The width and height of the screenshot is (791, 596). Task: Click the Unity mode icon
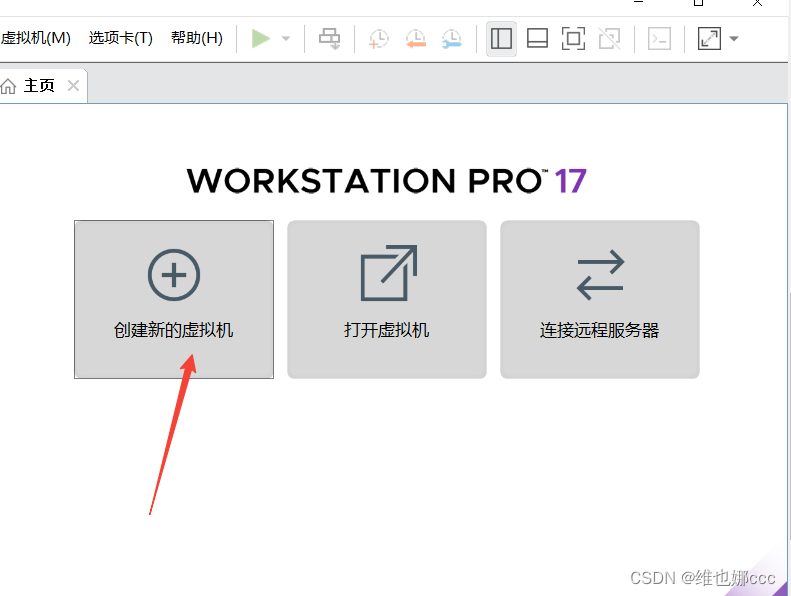point(609,38)
